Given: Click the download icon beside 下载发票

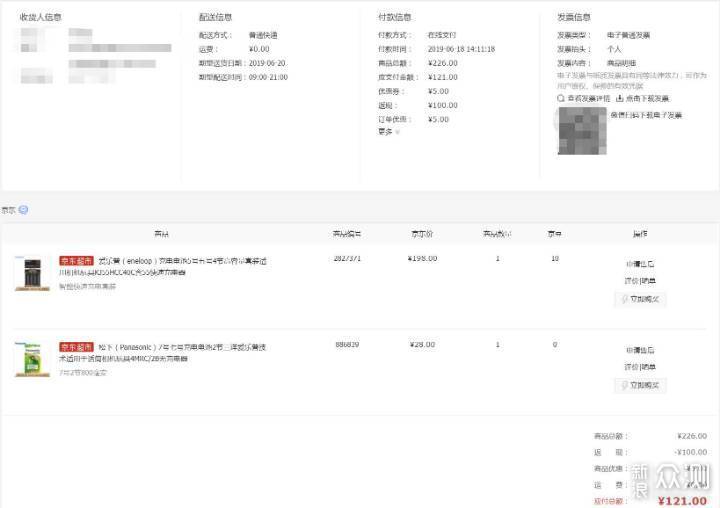Looking at the screenshot, I should [x=620, y=98].
